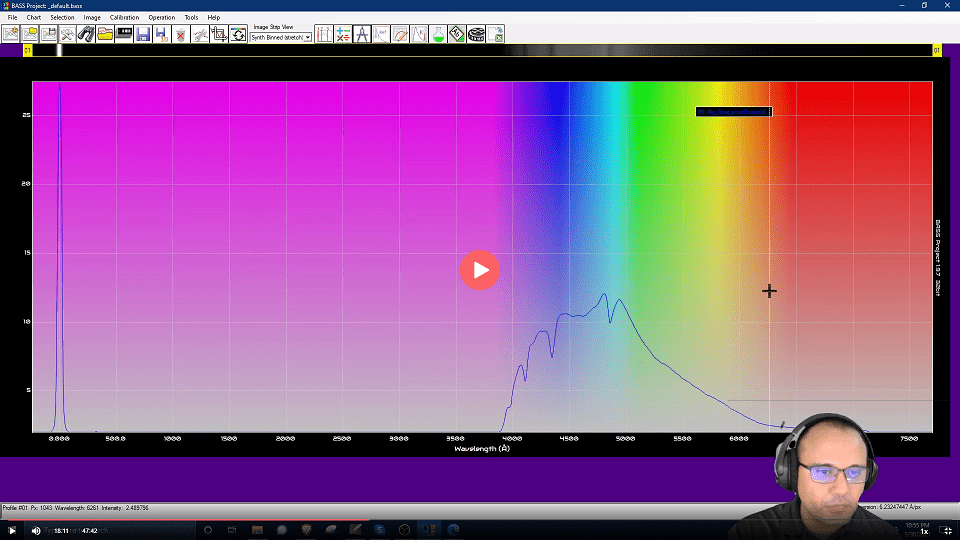The height and width of the screenshot is (540, 960).
Task: Click the big red play button overlay
Action: click(x=480, y=270)
